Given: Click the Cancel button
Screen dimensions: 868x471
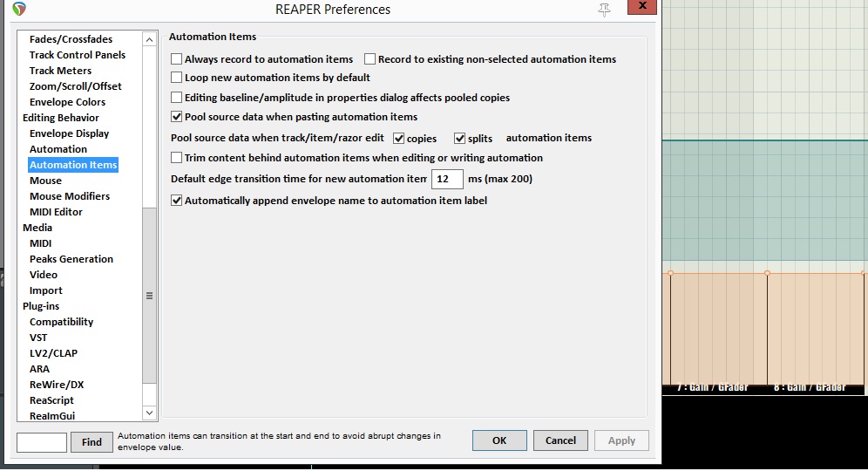Looking at the screenshot, I should 560,440.
